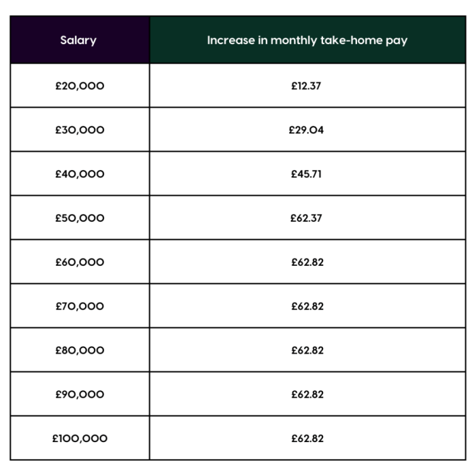Select the £80,000 salary cell
The height and width of the screenshot is (476, 476).
pyautogui.click(x=80, y=351)
